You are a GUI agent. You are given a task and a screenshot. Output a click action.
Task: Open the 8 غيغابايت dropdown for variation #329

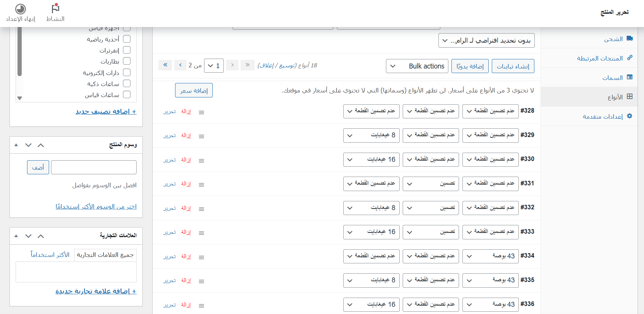(x=371, y=135)
